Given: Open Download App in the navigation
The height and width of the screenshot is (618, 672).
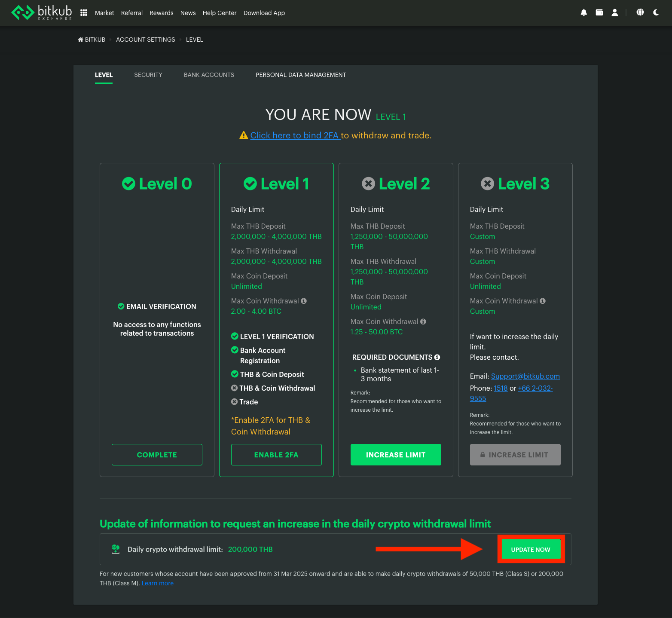Looking at the screenshot, I should pyautogui.click(x=264, y=13).
